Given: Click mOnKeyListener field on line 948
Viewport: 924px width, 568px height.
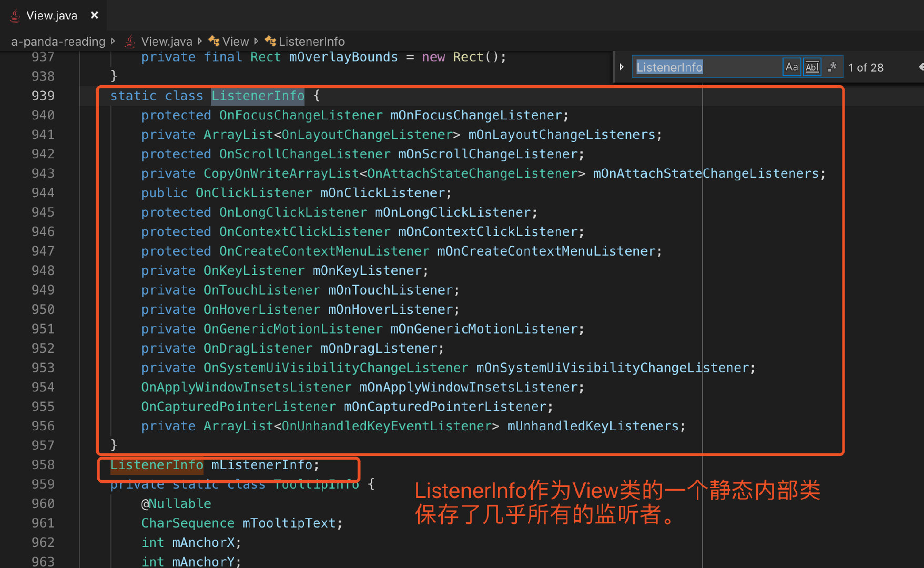Looking at the screenshot, I should (367, 271).
